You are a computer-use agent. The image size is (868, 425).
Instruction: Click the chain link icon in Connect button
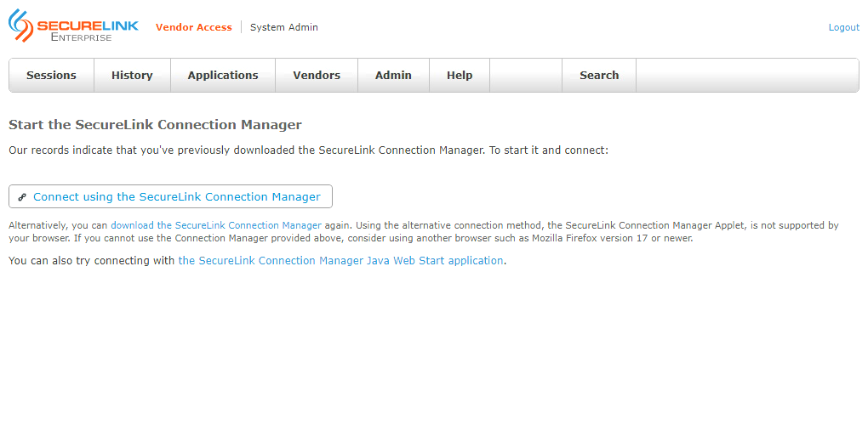(23, 197)
